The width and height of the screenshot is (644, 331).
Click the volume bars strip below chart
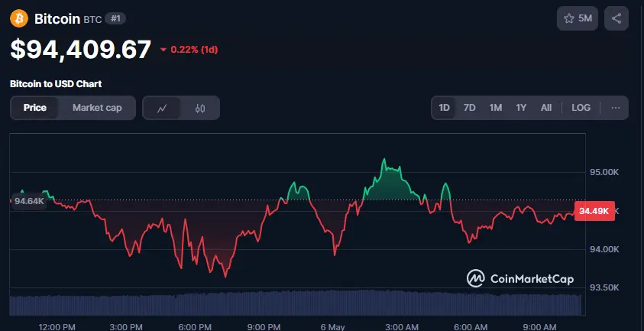click(296, 303)
